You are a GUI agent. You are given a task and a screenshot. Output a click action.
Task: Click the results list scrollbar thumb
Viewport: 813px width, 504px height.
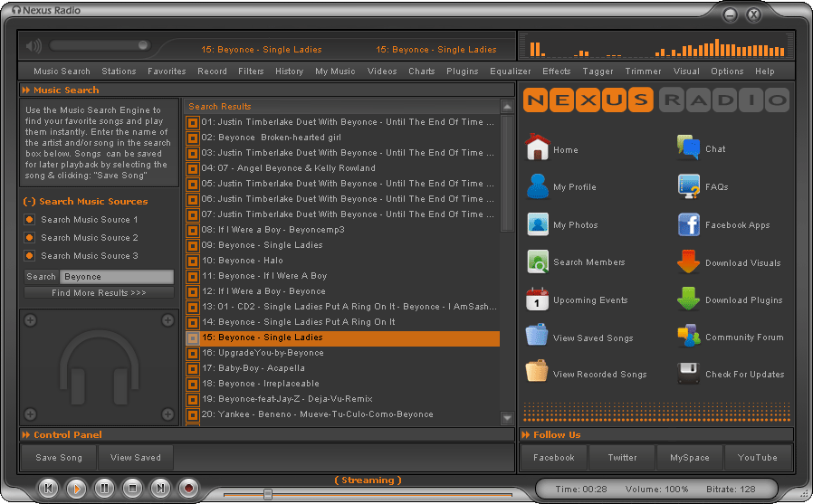(507, 174)
